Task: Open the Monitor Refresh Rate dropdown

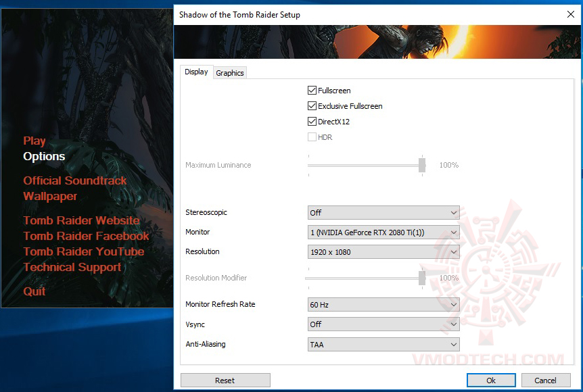Action: 383,305
